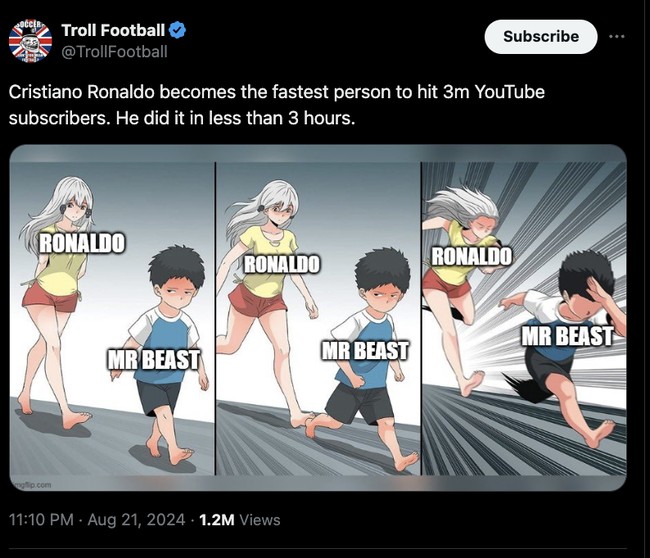Click the Troll Football display name

113,31
